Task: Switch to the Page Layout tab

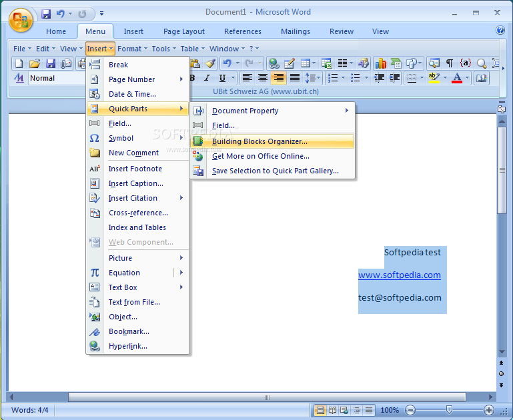Action: click(x=184, y=31)
